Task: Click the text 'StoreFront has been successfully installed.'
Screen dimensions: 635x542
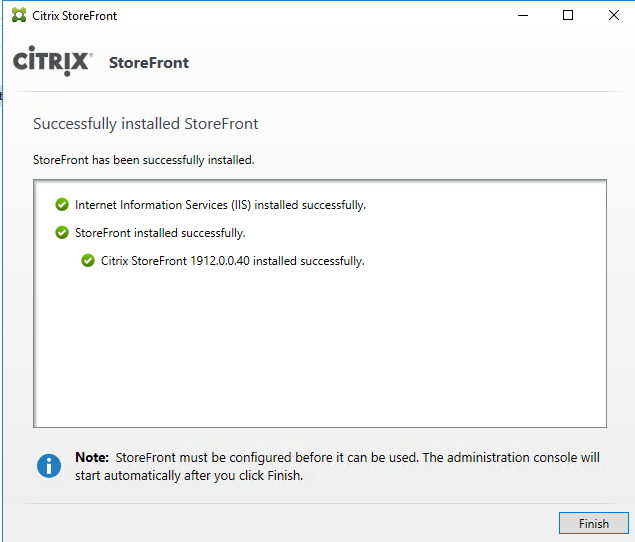Action: (143, 160)
